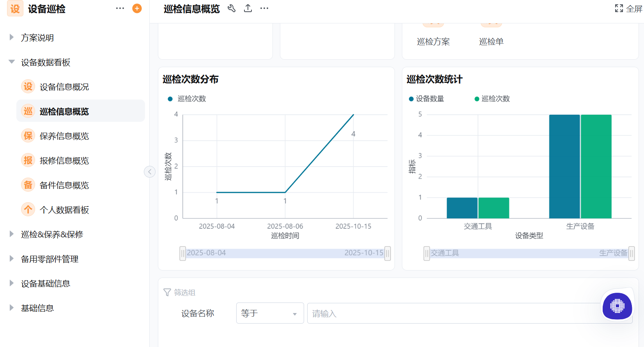Image resolution: width=644 pixels, height=347 pixels.
Task: Click the blue 交通工具 设备数量 bar
Action: click(462, 208)
